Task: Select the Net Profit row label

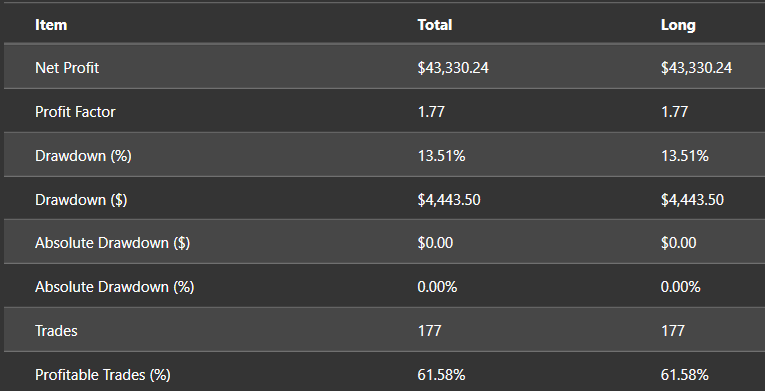Action: [67, 68]
